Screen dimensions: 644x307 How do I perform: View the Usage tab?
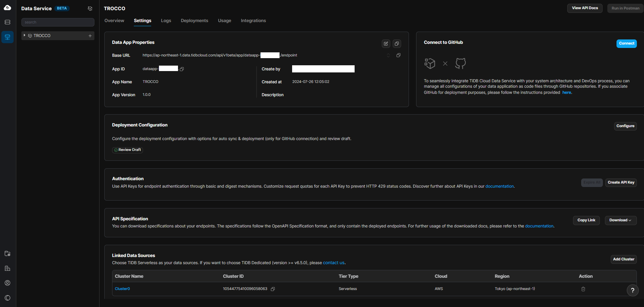click(225, 21)
